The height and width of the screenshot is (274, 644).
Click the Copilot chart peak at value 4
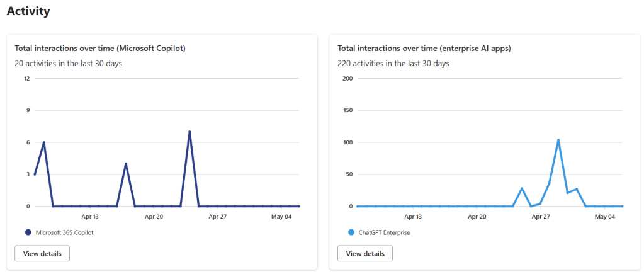[126, 164]
